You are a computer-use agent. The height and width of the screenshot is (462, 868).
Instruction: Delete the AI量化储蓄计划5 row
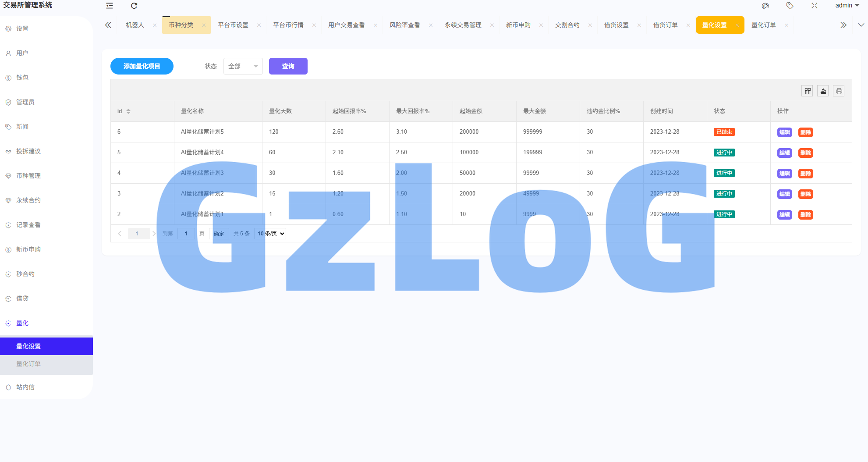click(x=805, y=132)
